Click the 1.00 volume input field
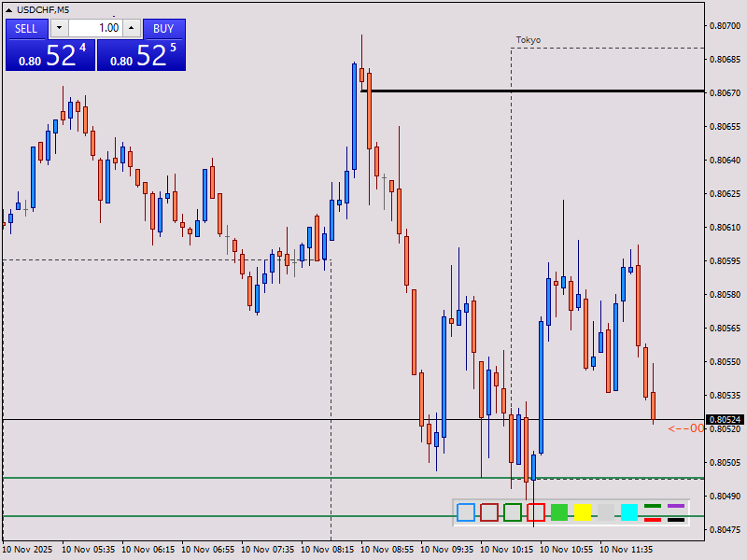747x560 pixels. pyautogui.click(x=93, y=27)
